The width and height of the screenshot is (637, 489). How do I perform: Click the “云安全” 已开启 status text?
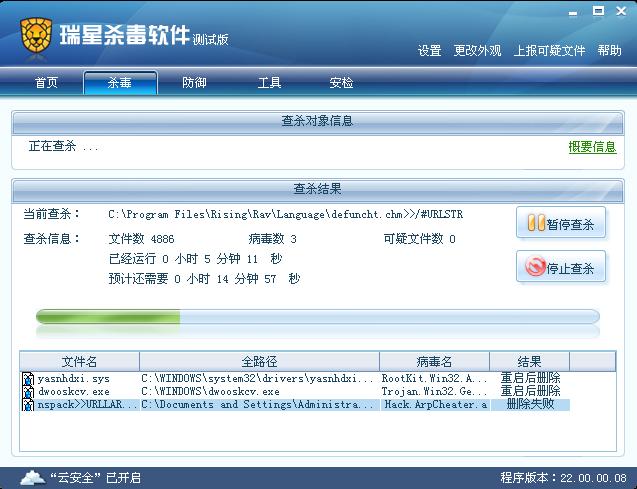coord(95,478)
